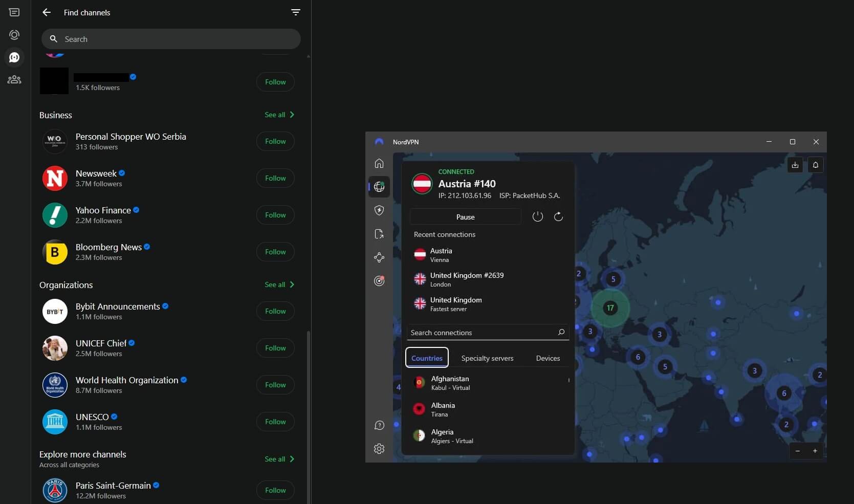The height and width of the screenshot is (504, 854).
Task: Switch to Specialty servers tab
Action: [487, 358]
